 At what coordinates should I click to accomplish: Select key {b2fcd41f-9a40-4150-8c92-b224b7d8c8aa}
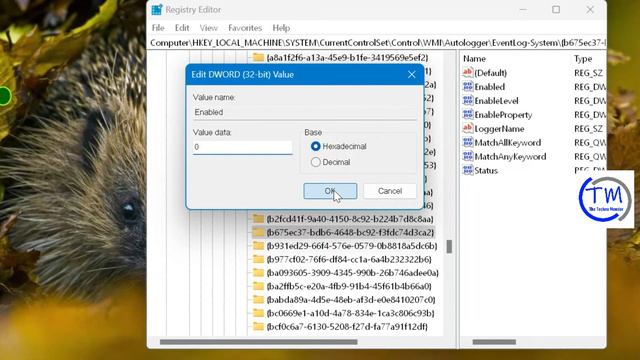coord(350,219)
